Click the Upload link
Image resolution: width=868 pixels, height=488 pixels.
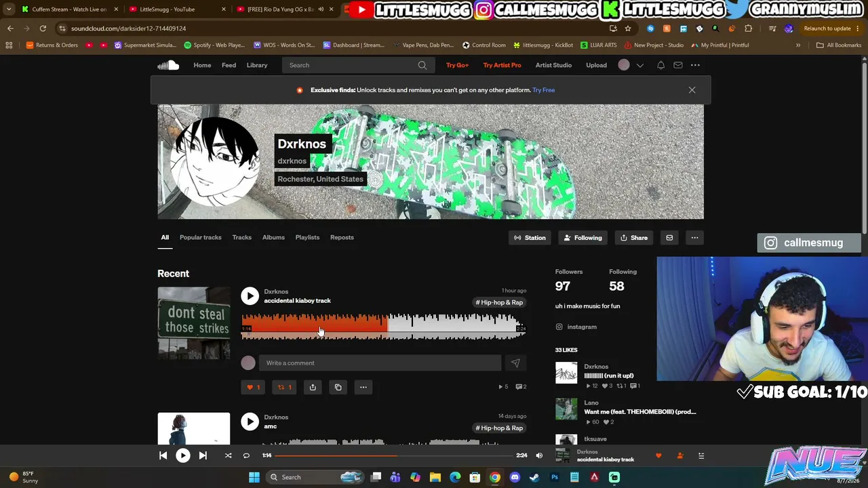(x=596, y=65)
